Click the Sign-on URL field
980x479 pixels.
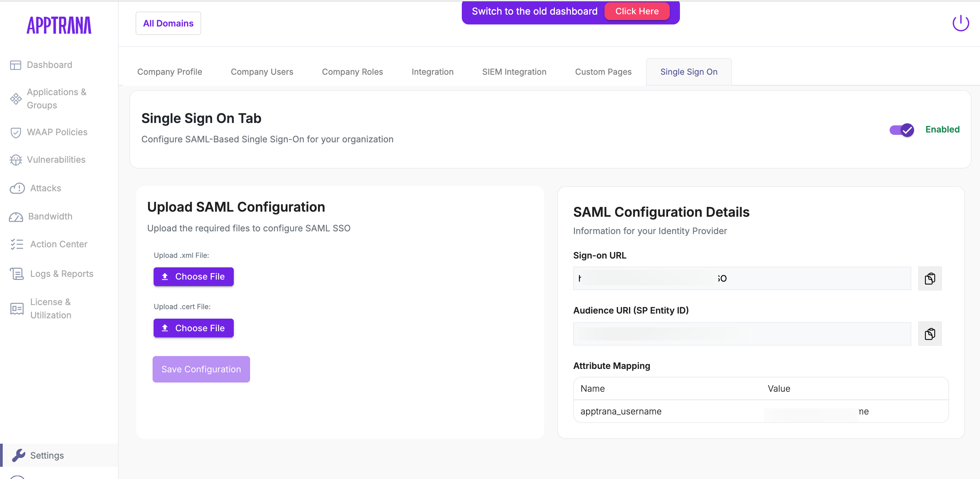(742, 279)
